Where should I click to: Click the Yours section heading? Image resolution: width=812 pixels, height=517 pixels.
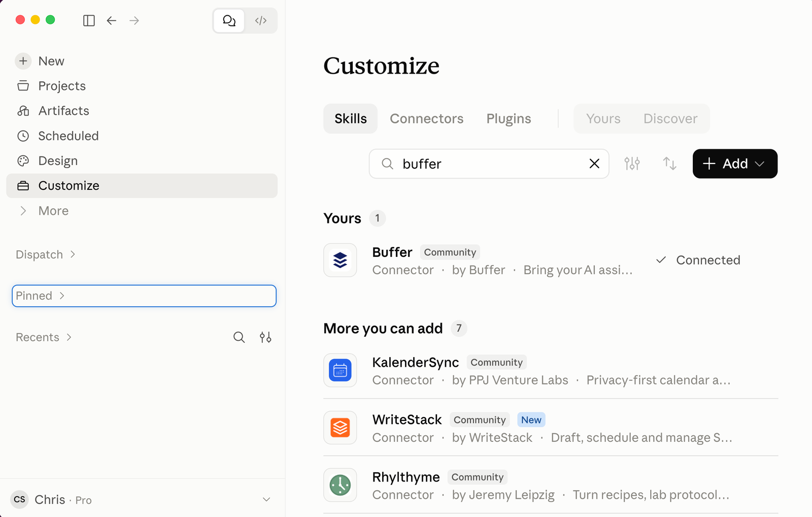coord(343,218)
